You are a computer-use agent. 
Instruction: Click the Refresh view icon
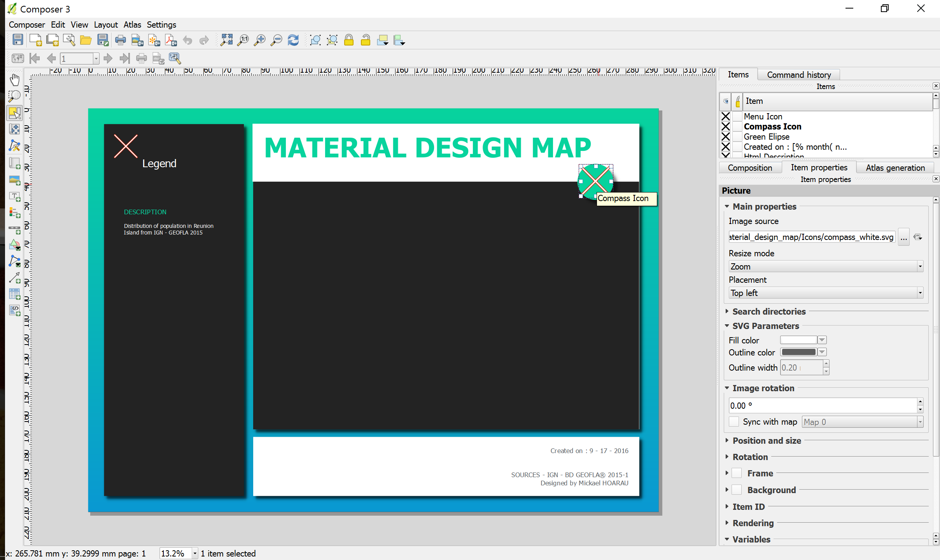[x=293, y=40]
